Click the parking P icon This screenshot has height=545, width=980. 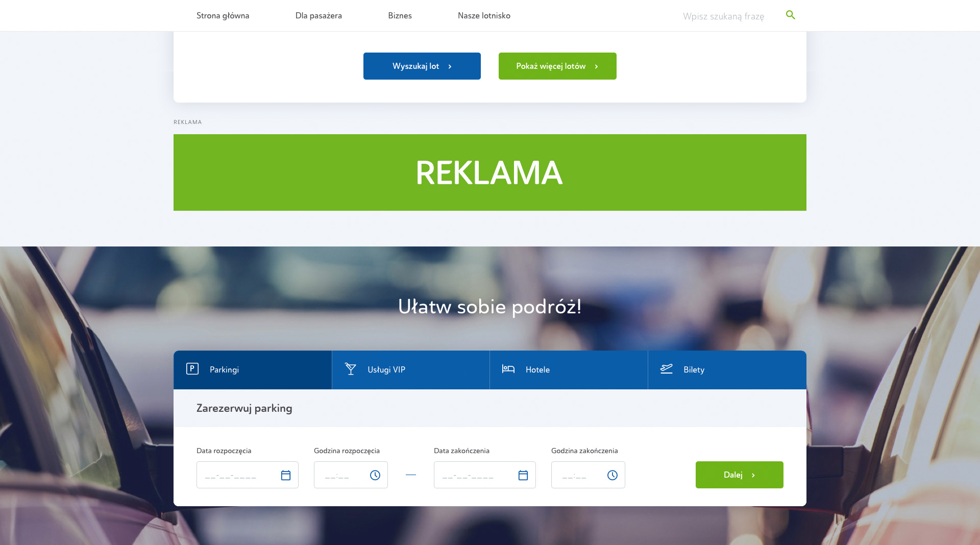coord(192,368)
